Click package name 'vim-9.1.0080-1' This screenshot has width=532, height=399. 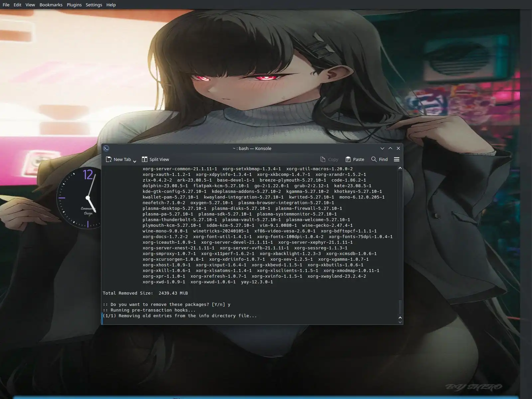pos(278,225)
